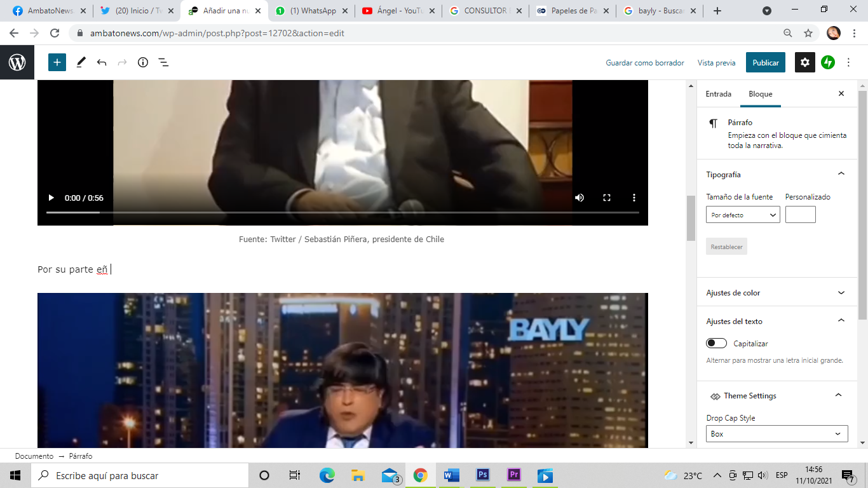Open Microsoft Edge from the taskbar
868x488 pixels.
(x=327, y=475)
